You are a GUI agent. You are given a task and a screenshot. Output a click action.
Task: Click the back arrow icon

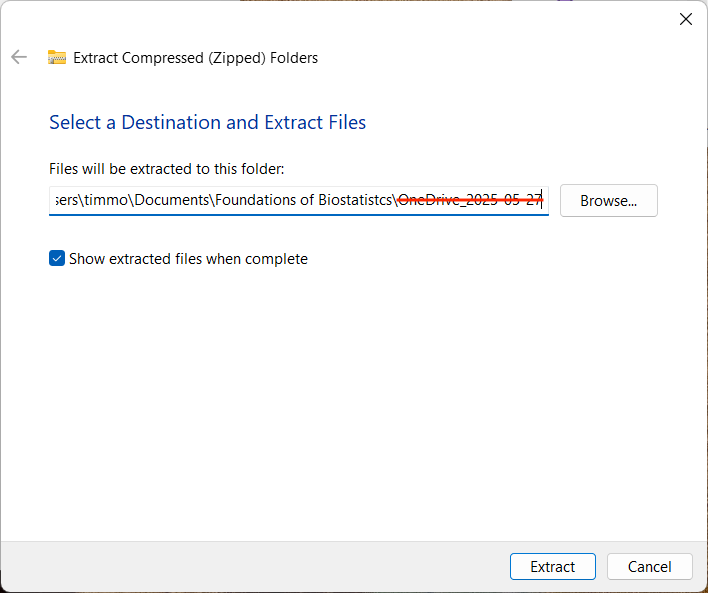pos(19,57)
